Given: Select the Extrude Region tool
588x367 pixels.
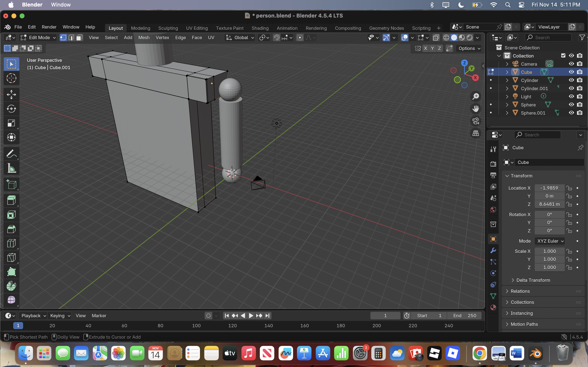Looking at the screenshot, I should (11, 200).
